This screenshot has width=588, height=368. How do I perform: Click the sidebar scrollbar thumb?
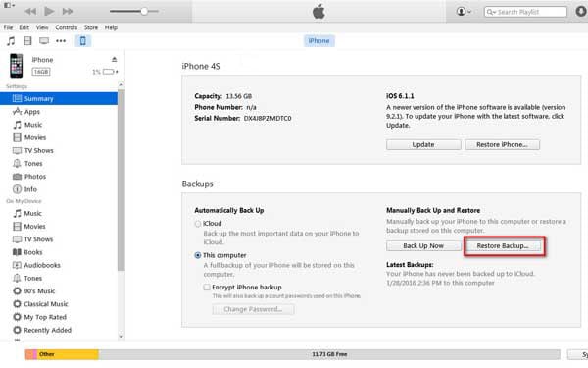(x=121, y=181)
